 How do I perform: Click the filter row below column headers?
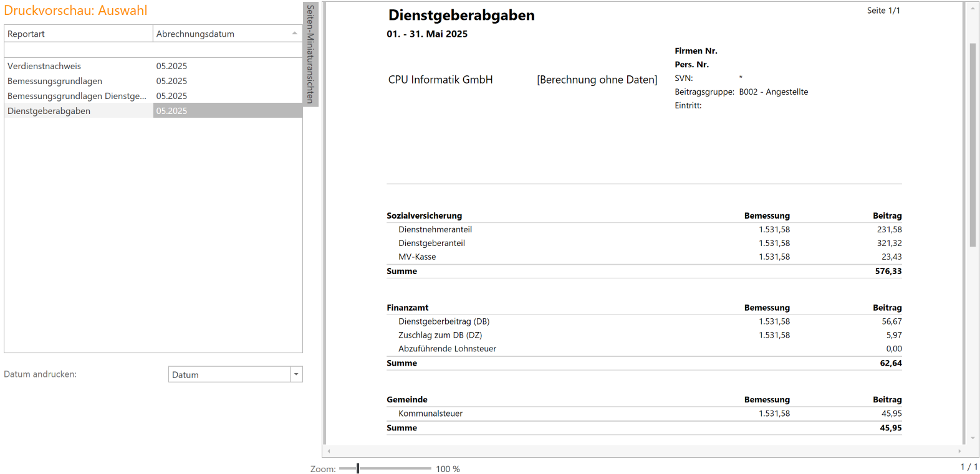coord(153,50)
